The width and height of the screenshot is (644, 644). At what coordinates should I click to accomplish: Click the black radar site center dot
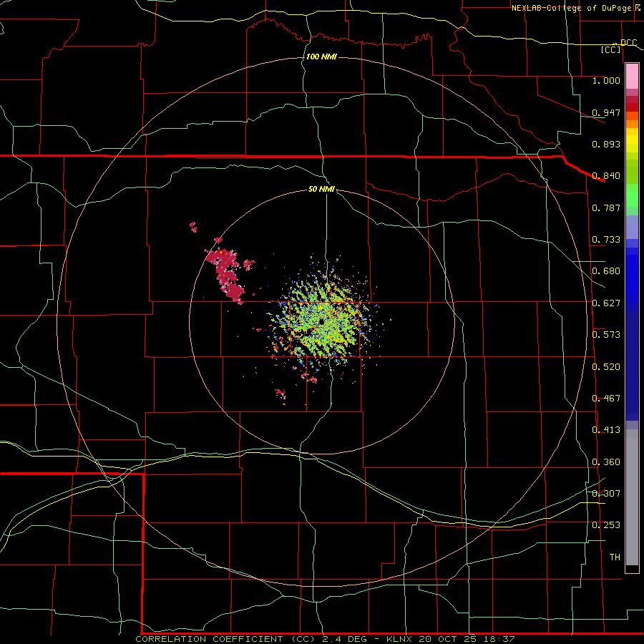tap(321, 321)
